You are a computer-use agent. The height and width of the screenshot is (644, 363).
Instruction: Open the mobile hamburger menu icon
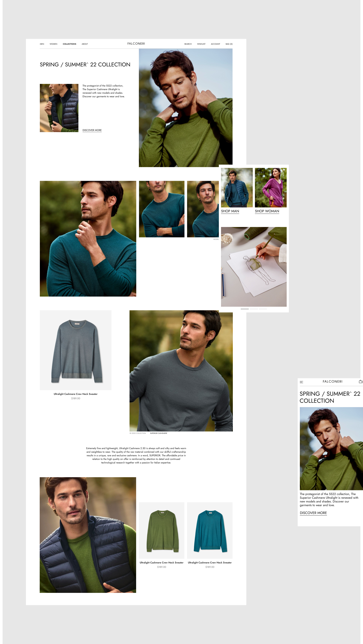pos(301,382)
